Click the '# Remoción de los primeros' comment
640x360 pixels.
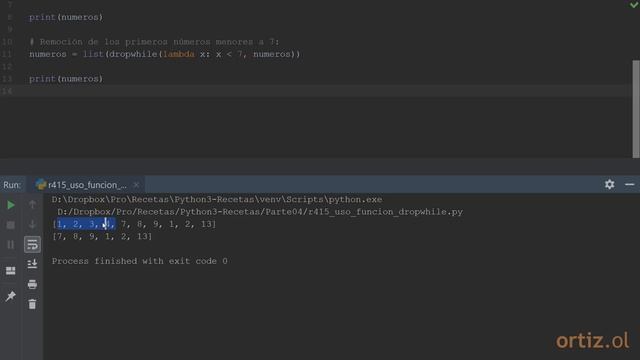(x=154, y=42)
